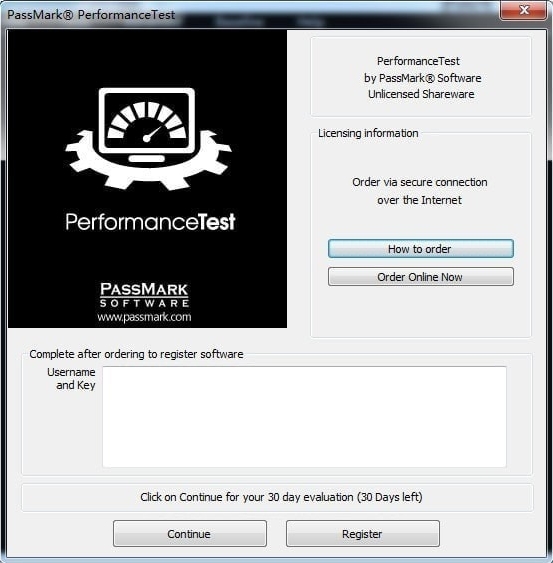The width and height of the screenshot is (553, 563).
Task: Click the 'Licensing information' group label
Action: (368, 133)
